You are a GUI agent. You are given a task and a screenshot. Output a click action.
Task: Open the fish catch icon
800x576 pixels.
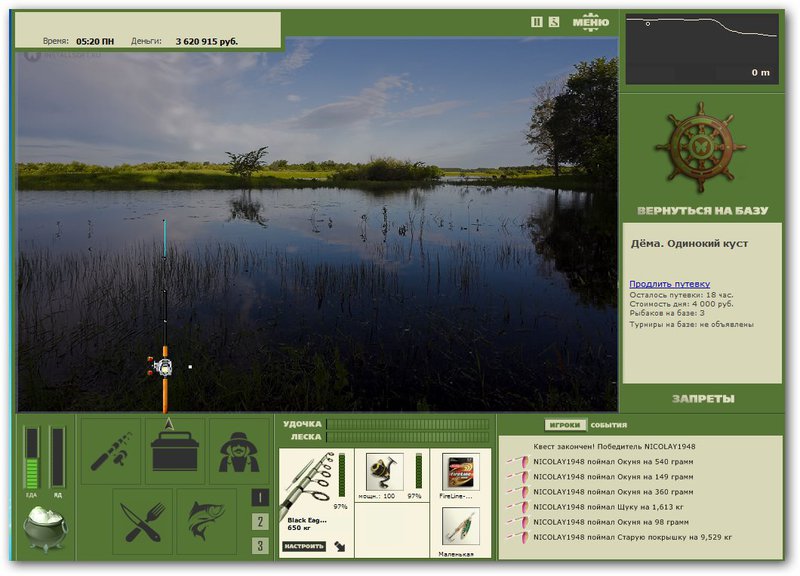click(x=207, y=521)
